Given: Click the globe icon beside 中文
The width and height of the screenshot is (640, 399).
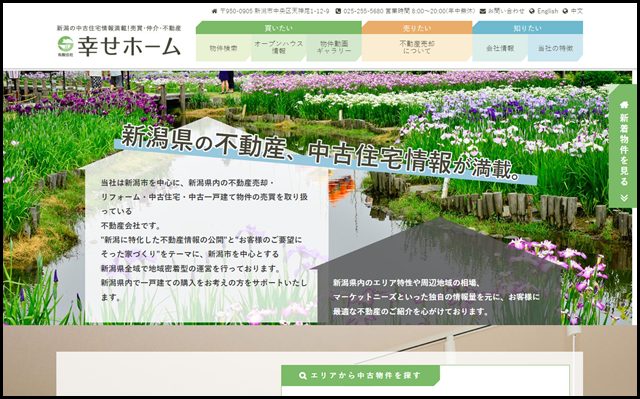Looking at the screenshot, I should (565, 11).
